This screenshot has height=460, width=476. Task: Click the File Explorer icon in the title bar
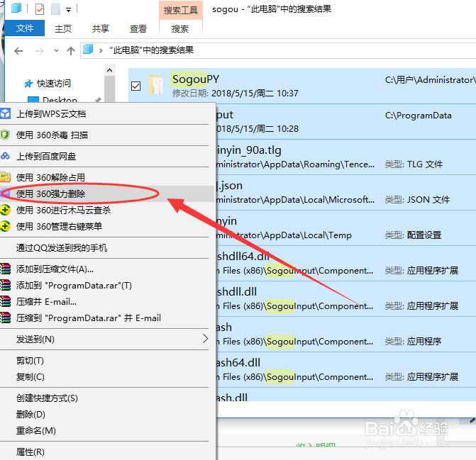coord(16,9)
